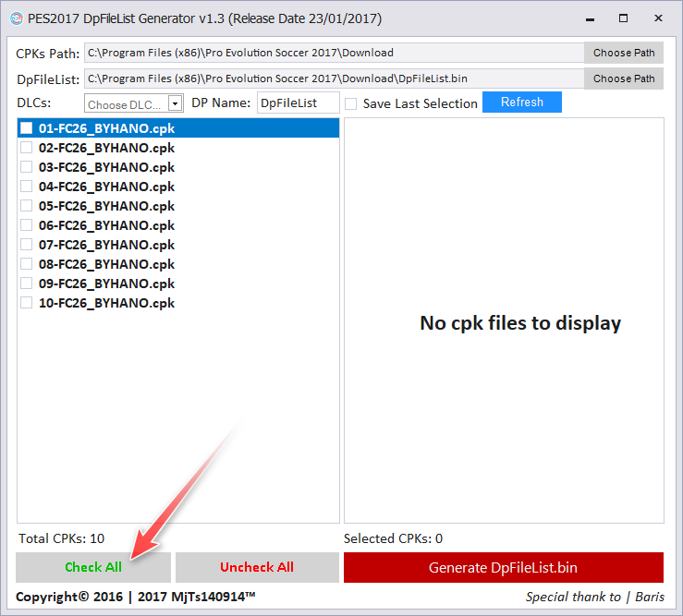Click the Uncheck All button
The width and height of the screenshot is (683, 616).
[x=257, y=567]
